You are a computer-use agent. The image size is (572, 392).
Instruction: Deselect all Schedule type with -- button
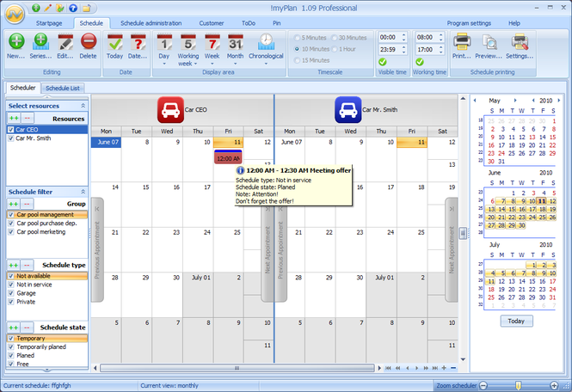[x=27, y=265]
